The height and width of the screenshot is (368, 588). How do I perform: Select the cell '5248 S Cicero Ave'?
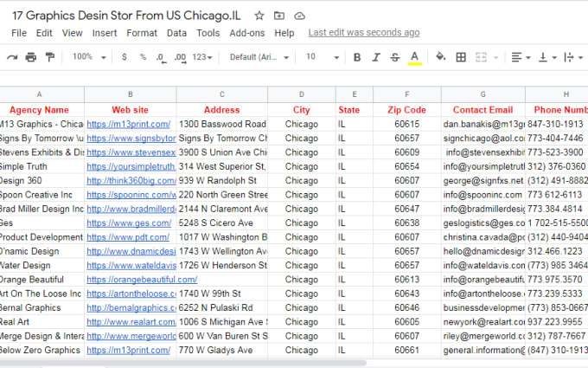(222, 223)
